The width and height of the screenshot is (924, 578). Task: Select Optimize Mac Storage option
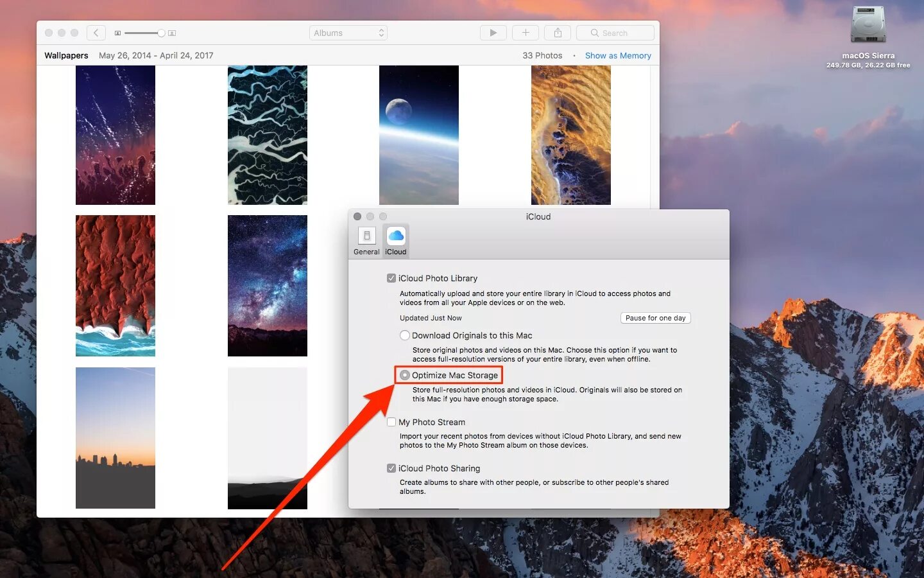coord(405,375)
